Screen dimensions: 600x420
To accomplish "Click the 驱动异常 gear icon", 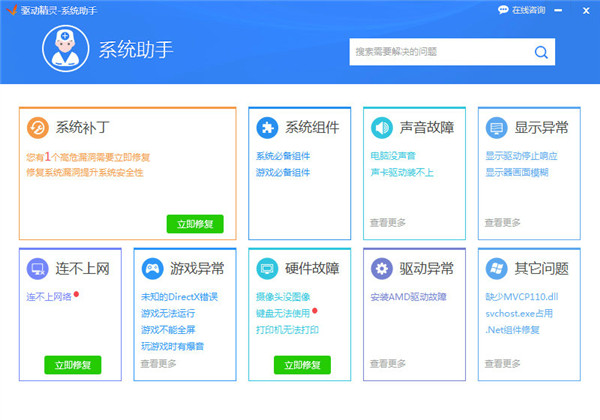I will click(381, 268).
